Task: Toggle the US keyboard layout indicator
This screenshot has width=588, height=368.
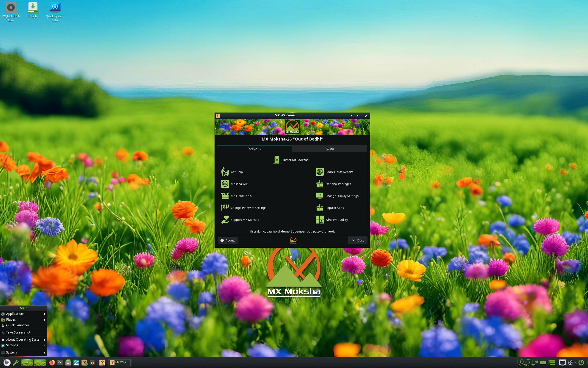Action: (x=543, y=363)
